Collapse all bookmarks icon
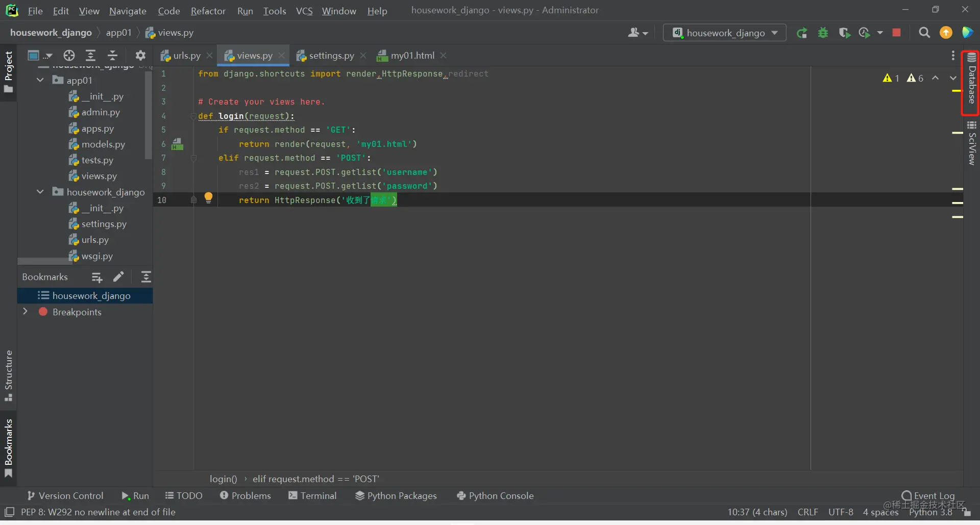 pos(146,277)
